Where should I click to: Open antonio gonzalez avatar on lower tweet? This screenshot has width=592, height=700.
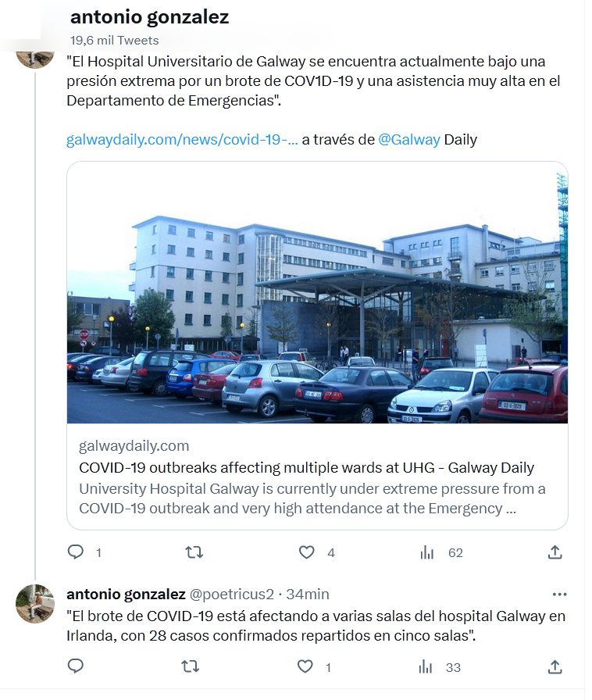click(x=35, y=603)
